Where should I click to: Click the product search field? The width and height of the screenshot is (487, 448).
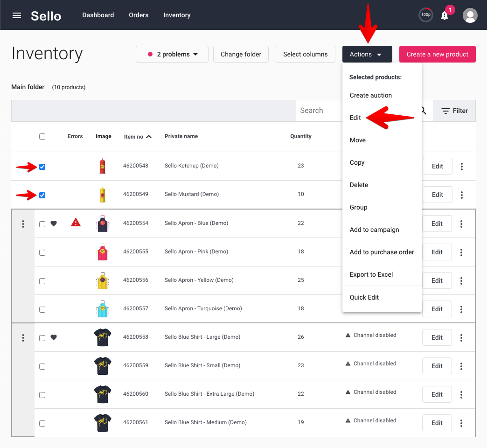coord(319,111)
